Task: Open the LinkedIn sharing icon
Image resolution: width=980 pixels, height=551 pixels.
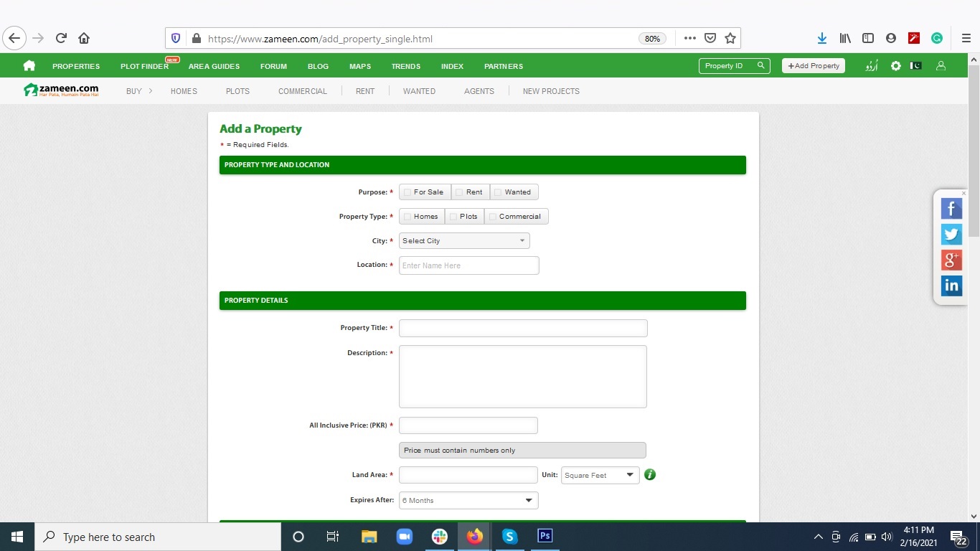Action: (951, 285)
